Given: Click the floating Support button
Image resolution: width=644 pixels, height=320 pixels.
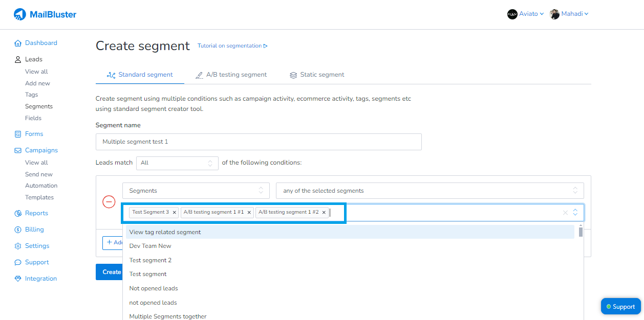Looking at the screenshot, I should click(620, 307).
